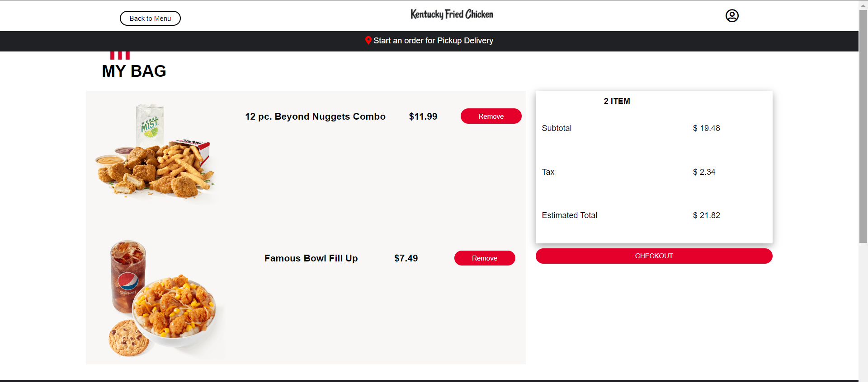868x382 pixels.
Task: Remove the 12 pc. Beyond Nuggets Combo
Action: (x=491, y=116)
